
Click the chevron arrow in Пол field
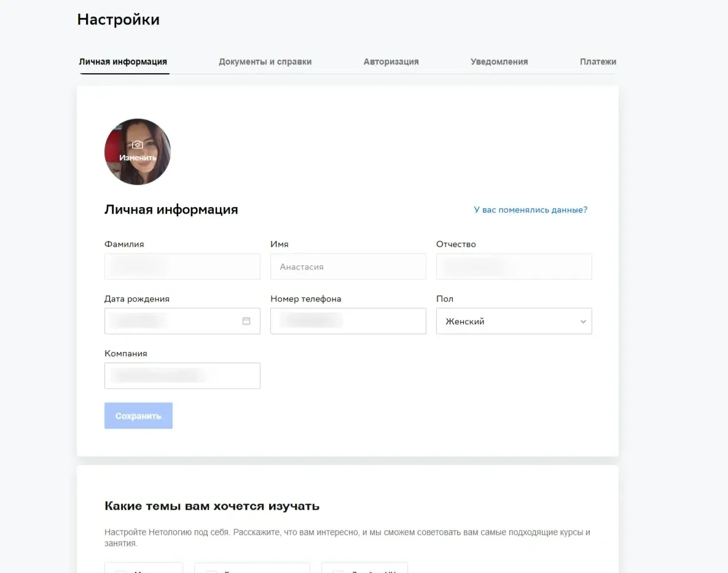583,322
